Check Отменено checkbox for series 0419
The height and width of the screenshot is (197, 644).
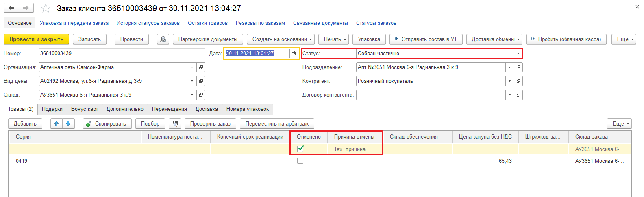pos(300,161)
